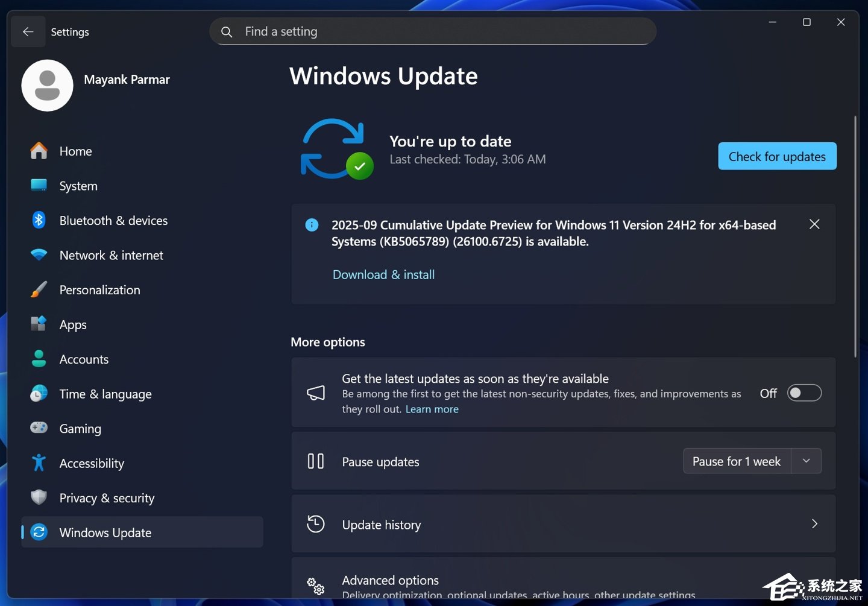This screenshot has height=606, width=868.
Task: Select the System settings icon
Action: click(x=39, y=186)
